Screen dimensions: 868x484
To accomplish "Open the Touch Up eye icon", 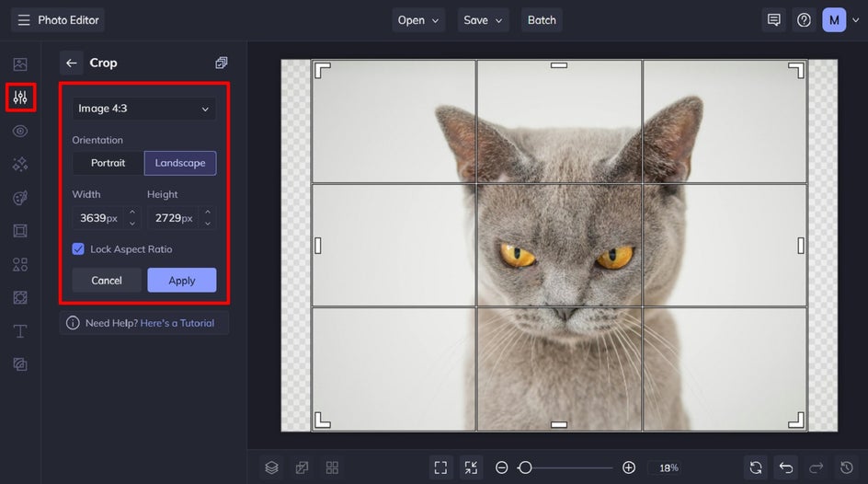I will (20, 132).
